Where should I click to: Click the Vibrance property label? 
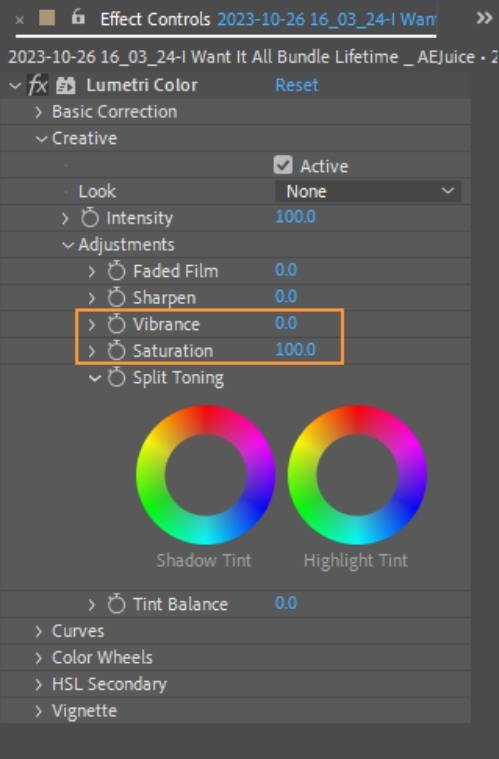pos(166,325)
